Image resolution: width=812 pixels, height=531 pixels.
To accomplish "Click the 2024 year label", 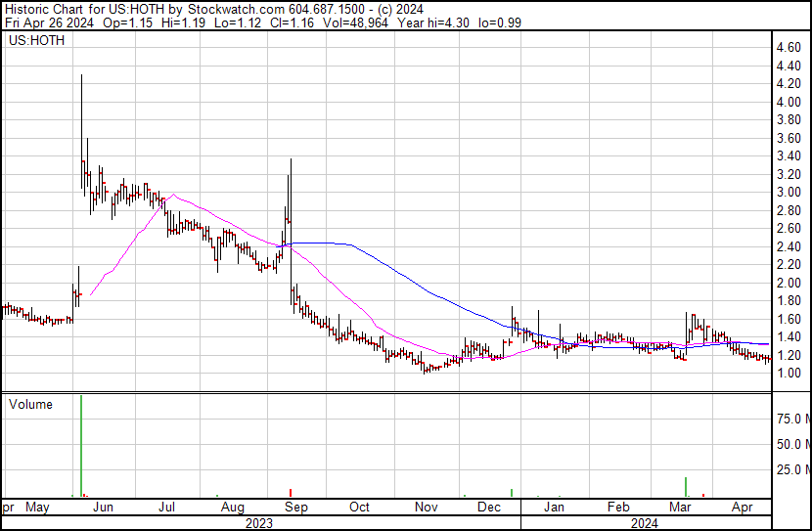I will click(646, 522).
